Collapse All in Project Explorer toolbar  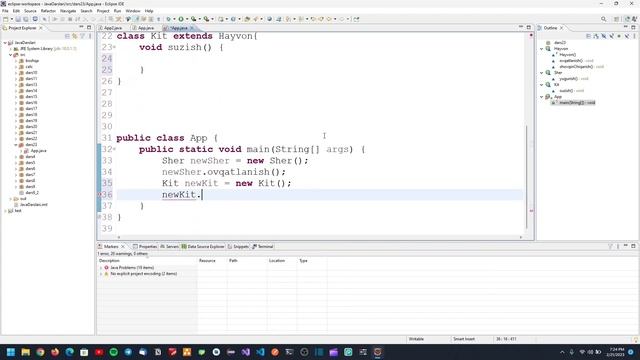(x=67, y=36)
